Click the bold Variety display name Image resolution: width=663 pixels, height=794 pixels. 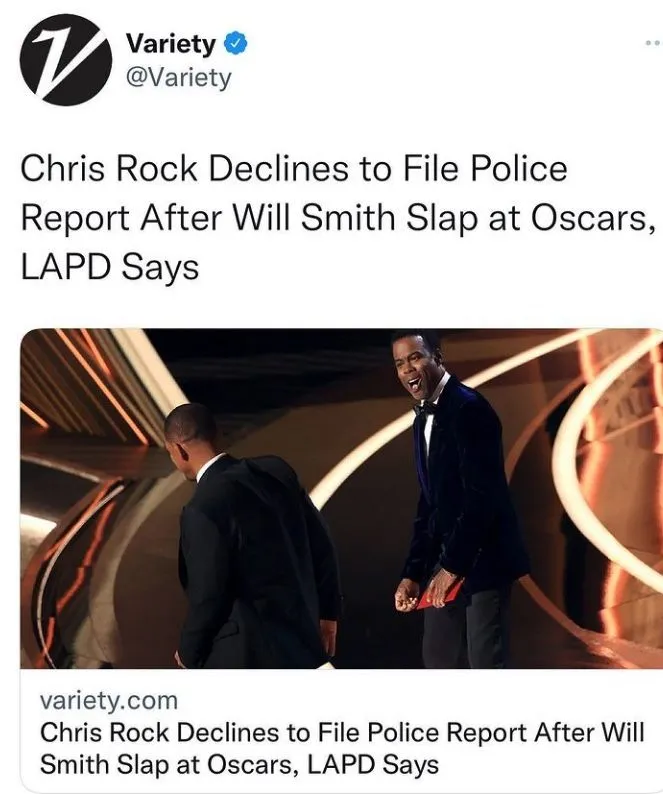click(171, 44)
